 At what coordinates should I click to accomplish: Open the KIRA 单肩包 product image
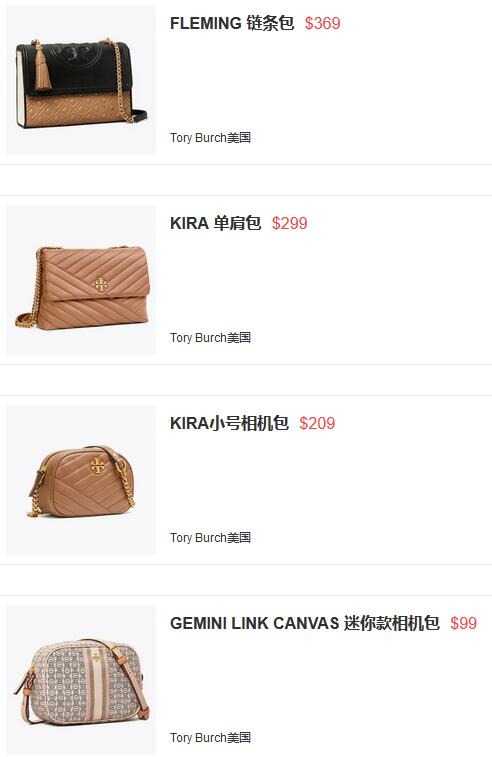[81, 280]
